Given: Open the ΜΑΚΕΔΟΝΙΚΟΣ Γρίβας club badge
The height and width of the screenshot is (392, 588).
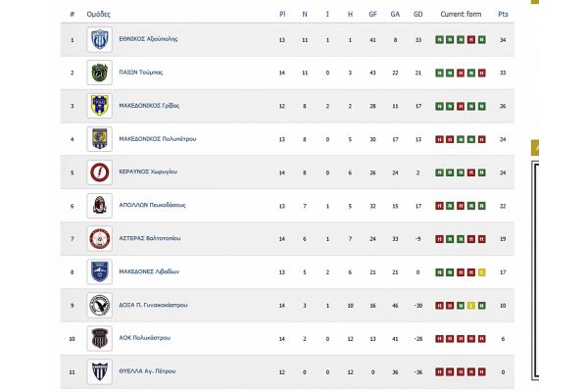Looking at the screenshot, I should pos(98,105).
